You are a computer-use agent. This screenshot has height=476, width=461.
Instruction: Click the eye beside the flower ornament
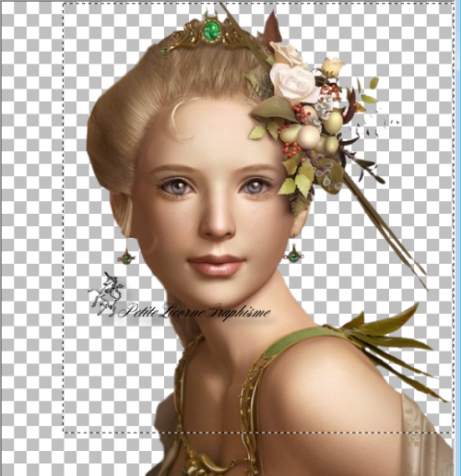pos(254,185)
